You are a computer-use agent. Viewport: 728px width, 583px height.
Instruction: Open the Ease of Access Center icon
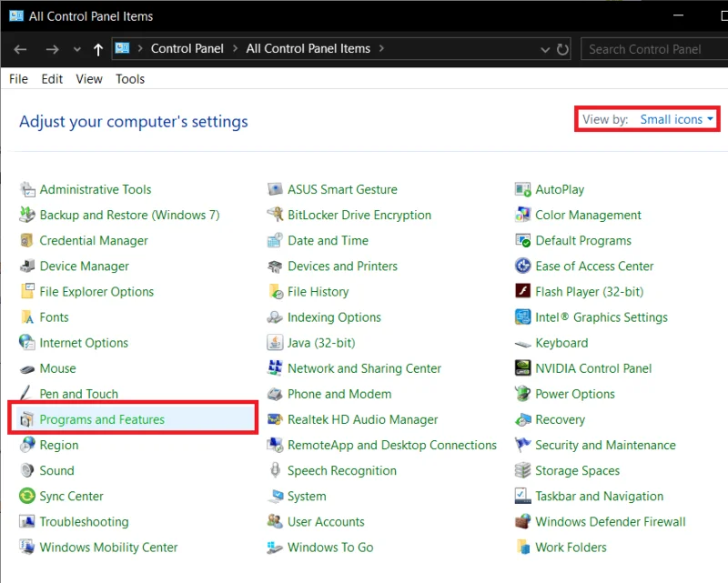click(x=522, y=266)
